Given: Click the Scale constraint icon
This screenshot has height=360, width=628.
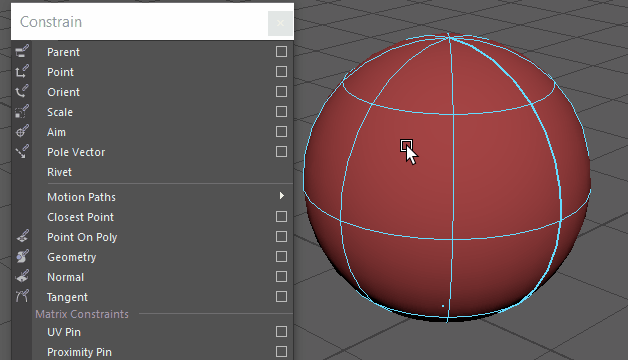Looking at the screenshot, I should pyautogui.click(x=22, y=112).
